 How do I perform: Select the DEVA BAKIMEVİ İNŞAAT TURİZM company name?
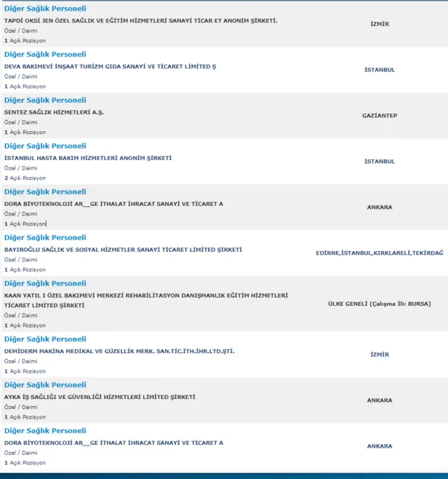[111, 67]
